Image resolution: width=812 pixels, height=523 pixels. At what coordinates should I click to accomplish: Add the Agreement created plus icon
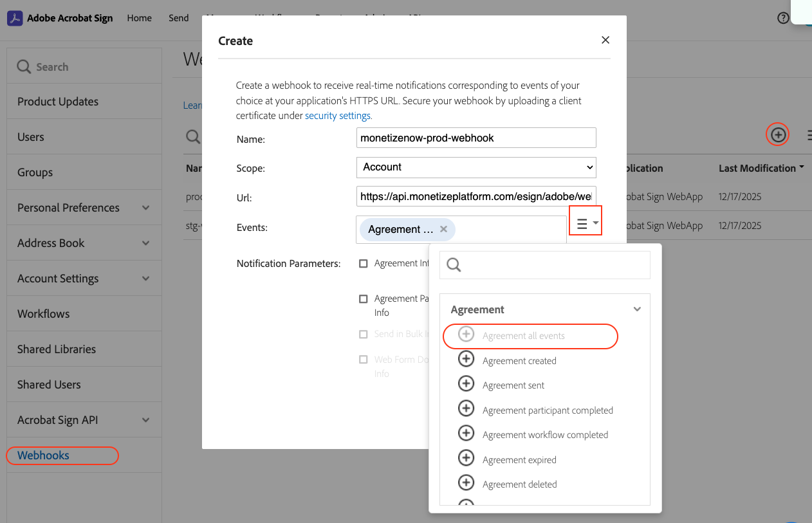466,359
